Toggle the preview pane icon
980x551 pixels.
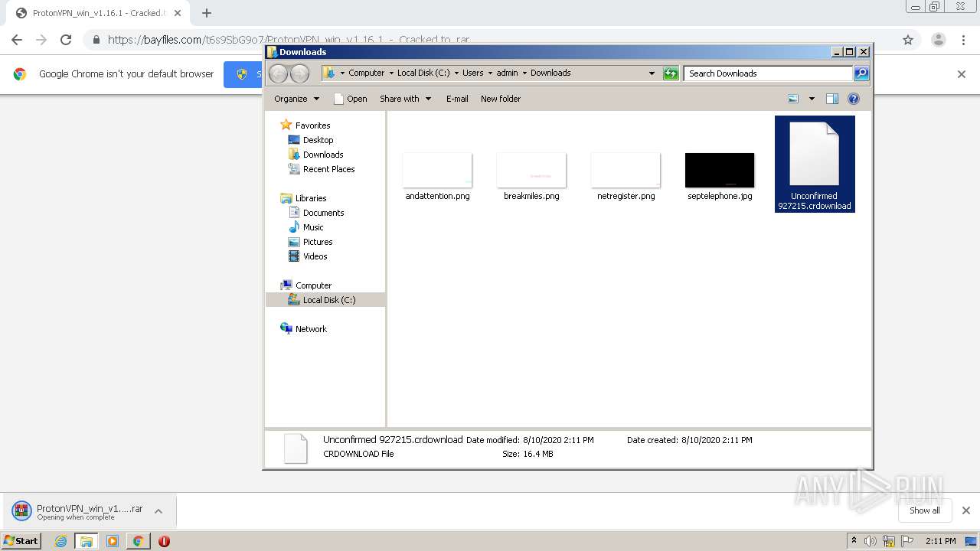[x=832, y=99]
